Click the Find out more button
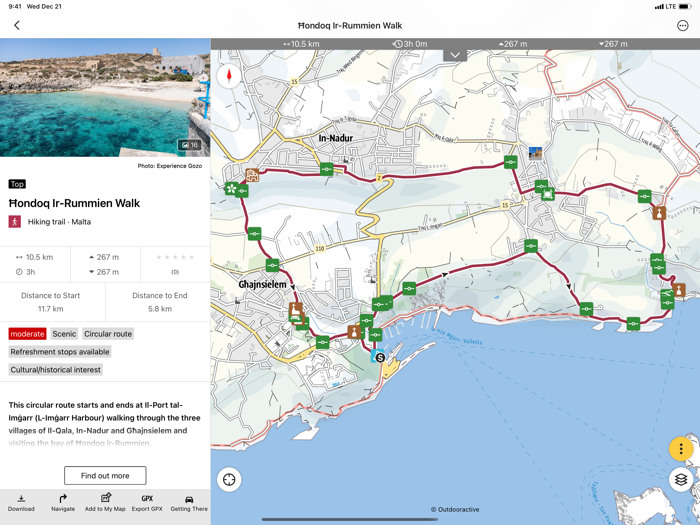This screenshot has width=700, height=525. pos(105,475)
